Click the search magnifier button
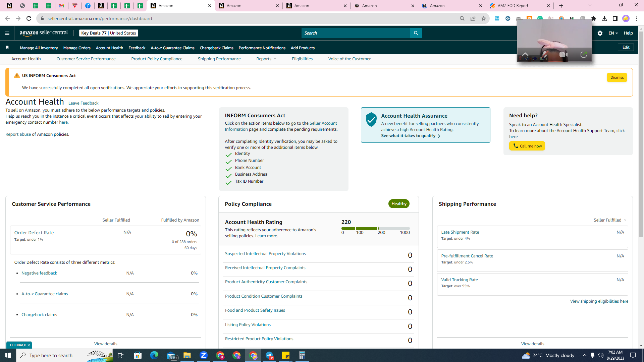The image size is (644, 362). (416, 33)
